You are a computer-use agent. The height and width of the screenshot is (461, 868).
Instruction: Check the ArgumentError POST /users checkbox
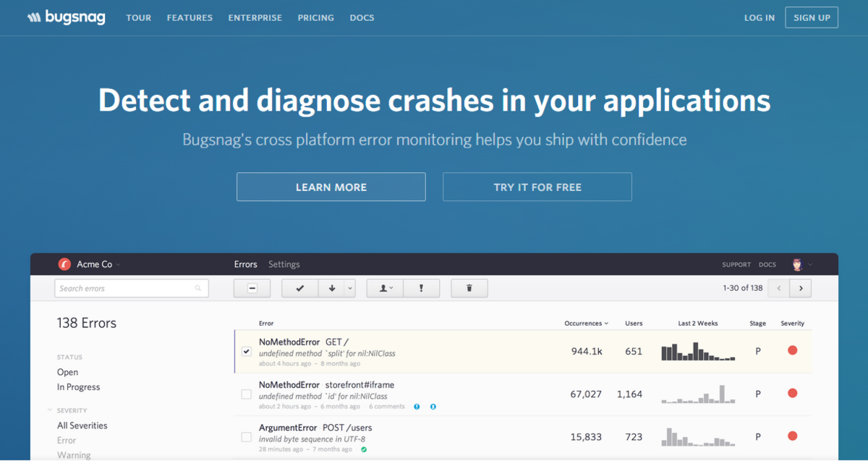tap(246, 437)
